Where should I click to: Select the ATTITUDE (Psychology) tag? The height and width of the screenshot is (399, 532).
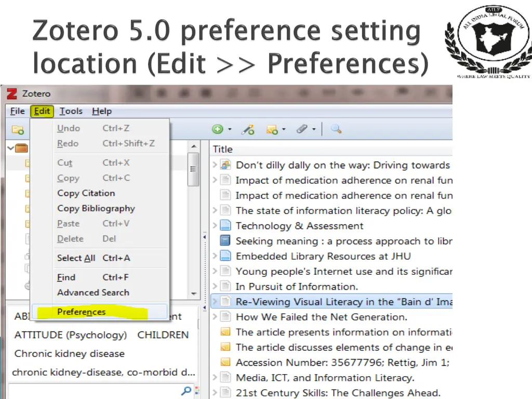71,335
